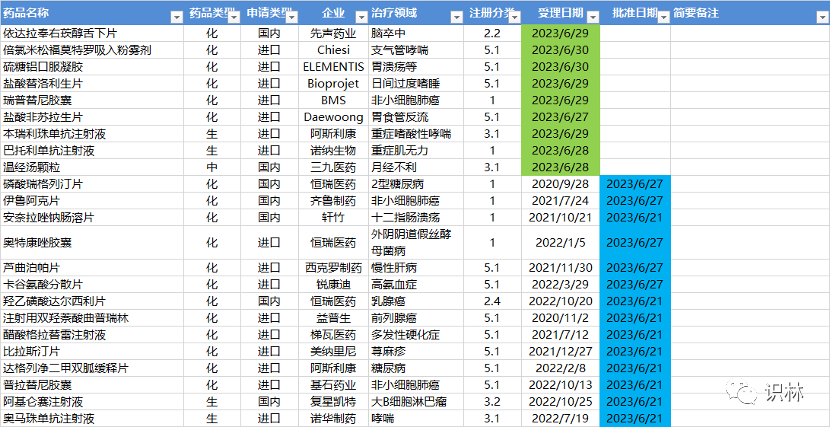830x428 pixels.
Task: Click the company cell 轩竹
Action: tap(333, 217)
